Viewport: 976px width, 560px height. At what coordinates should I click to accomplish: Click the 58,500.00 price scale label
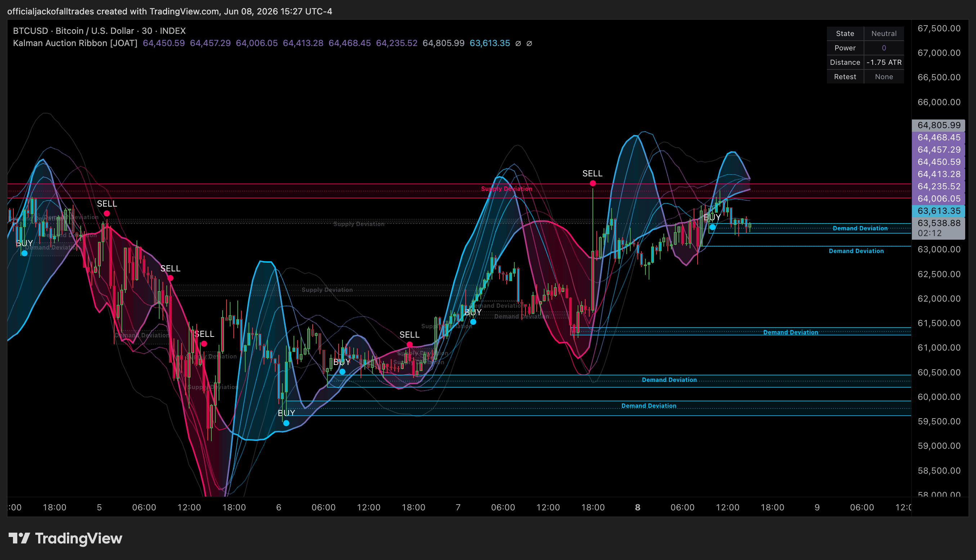click(x=939, y=470)
